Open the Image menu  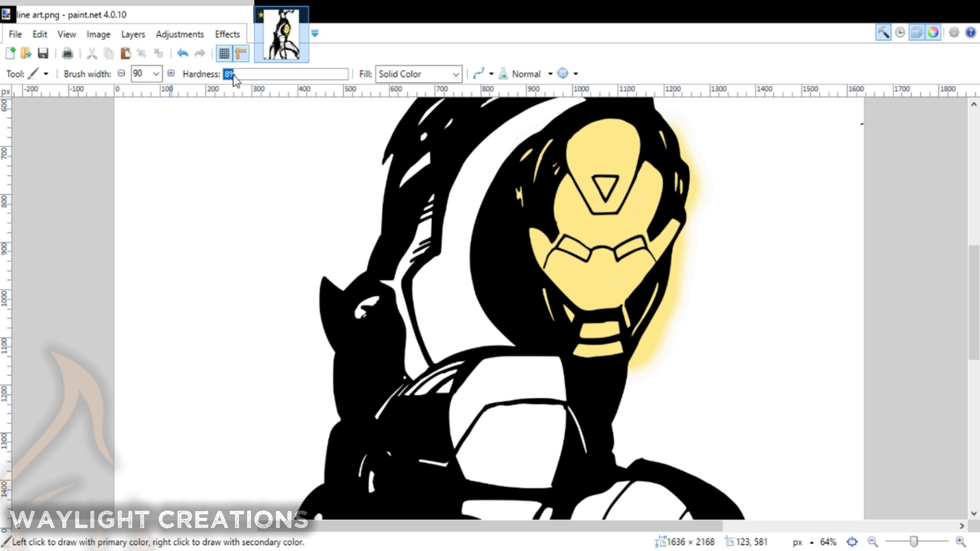point(99,34)
